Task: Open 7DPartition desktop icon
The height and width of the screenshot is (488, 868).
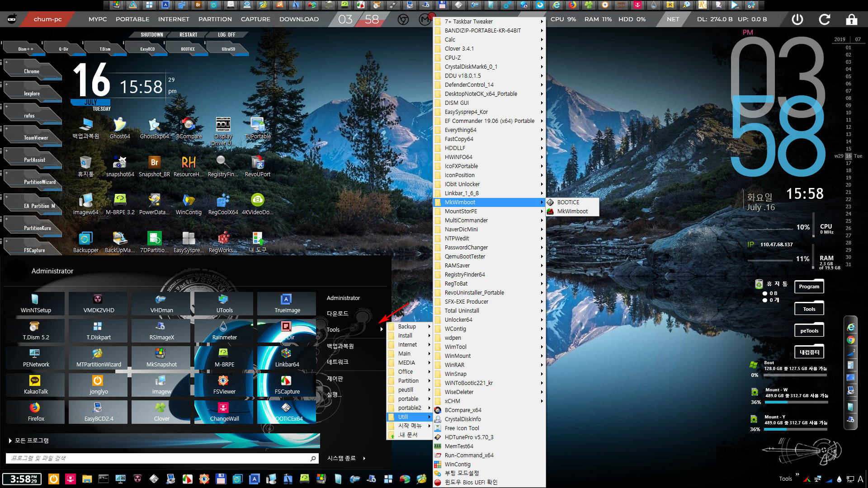Action: click(154, 242)
